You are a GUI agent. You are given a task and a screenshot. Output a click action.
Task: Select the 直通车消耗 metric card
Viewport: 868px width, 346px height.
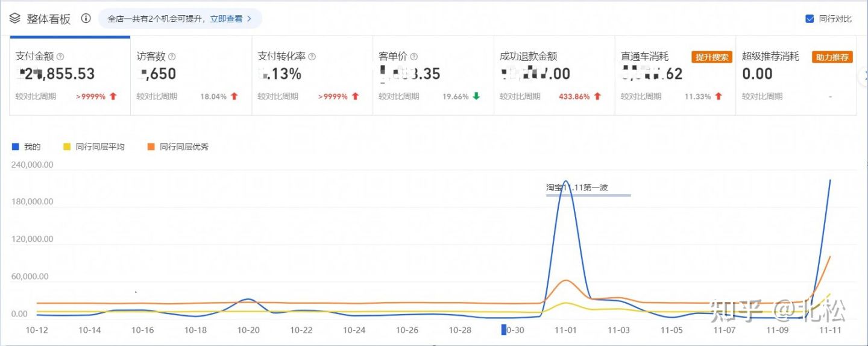676,75
